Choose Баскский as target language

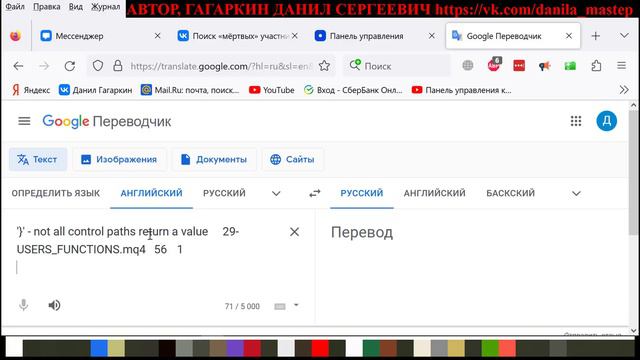(510, 193)
